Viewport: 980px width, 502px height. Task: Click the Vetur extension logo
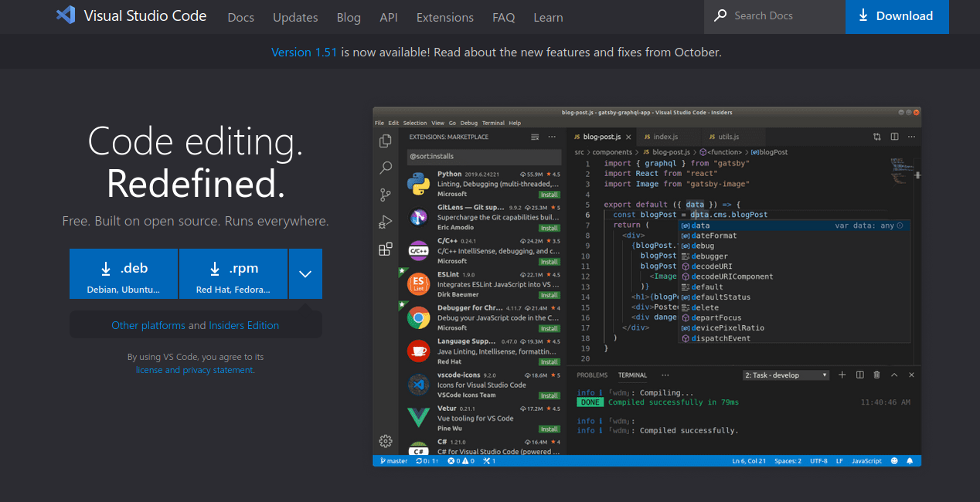click(x=418, y=418)
